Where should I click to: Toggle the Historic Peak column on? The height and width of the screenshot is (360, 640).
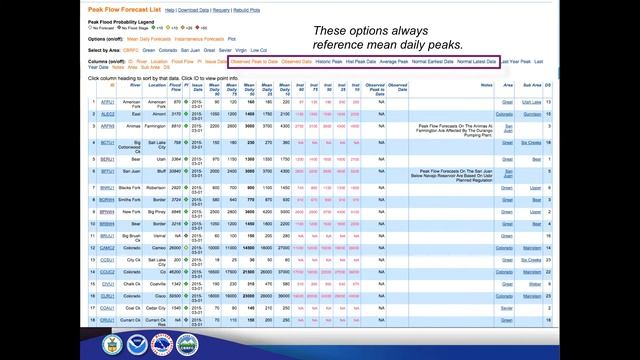[329, 62]
